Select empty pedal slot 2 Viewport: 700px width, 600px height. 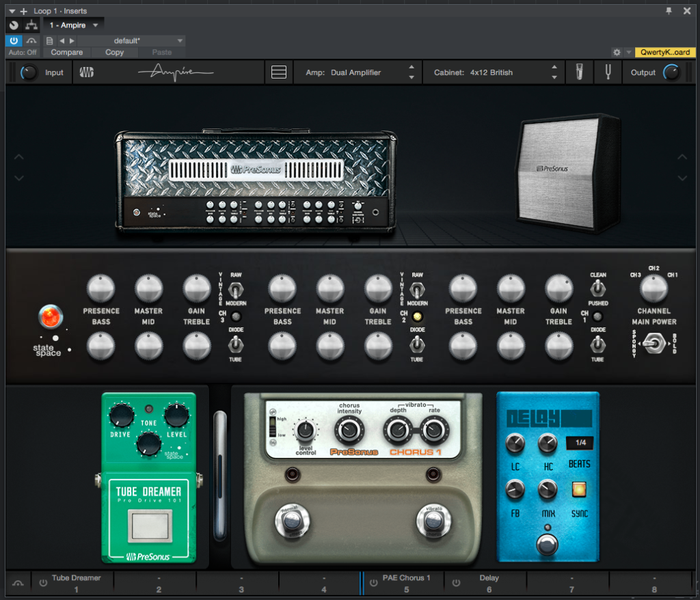point(155,583)
